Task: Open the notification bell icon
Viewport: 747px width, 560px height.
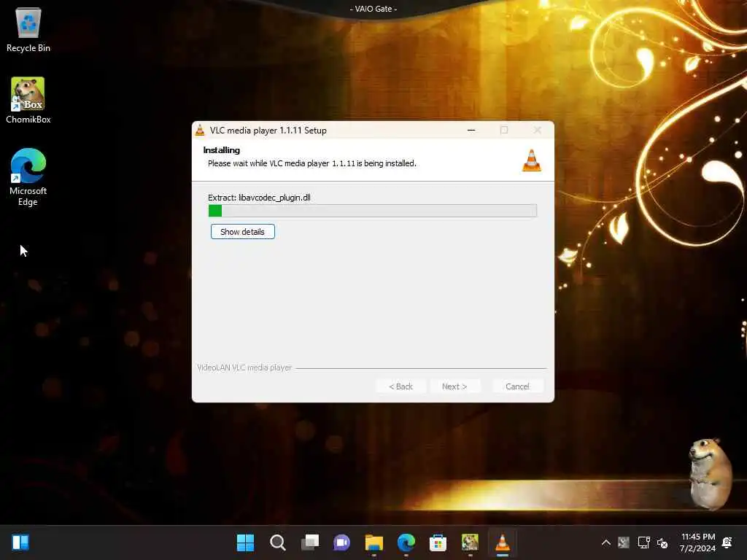Action: click(727, 542)
